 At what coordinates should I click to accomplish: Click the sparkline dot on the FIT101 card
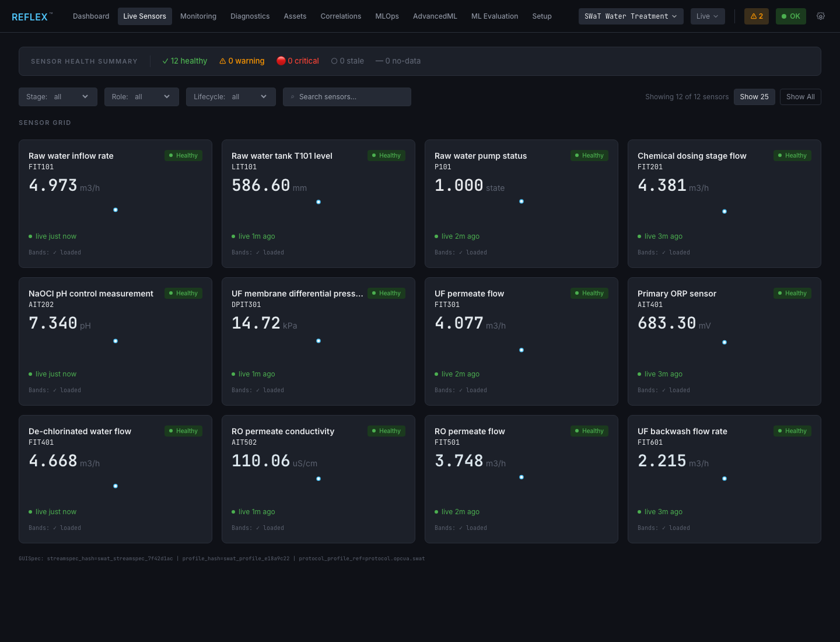(x=116, y=210)
